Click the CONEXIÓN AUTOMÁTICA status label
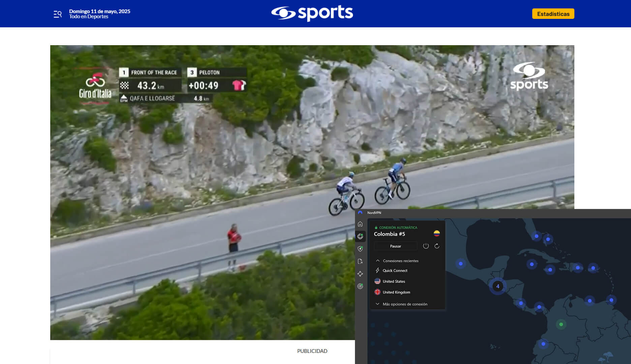The image size is (631, 364). click(x=398, y=227)
